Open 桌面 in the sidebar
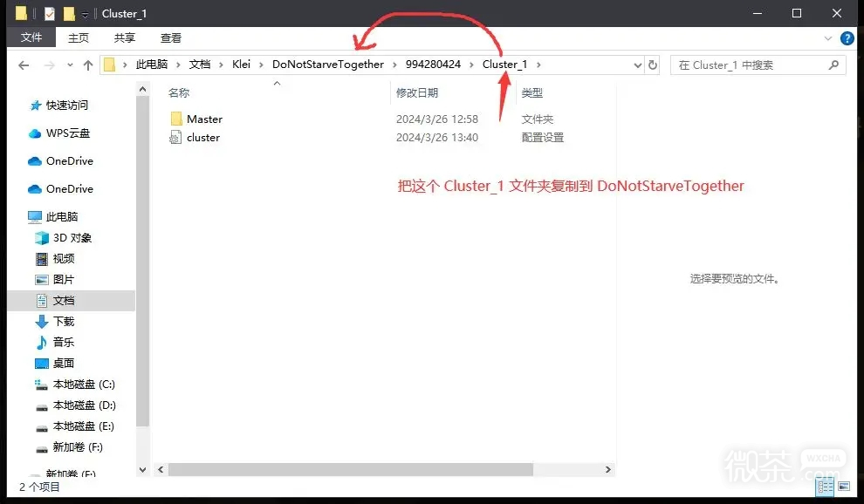Image resolution: width=864 pixels, height=504 pixels. [x=64, y=364]
